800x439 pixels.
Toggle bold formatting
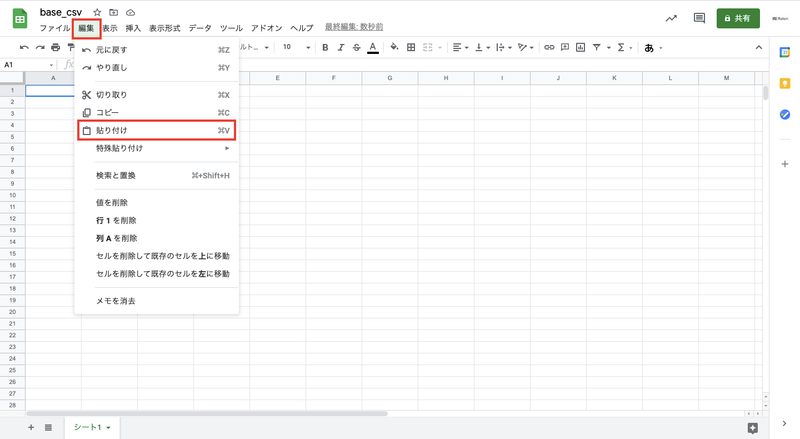point(325,47)
